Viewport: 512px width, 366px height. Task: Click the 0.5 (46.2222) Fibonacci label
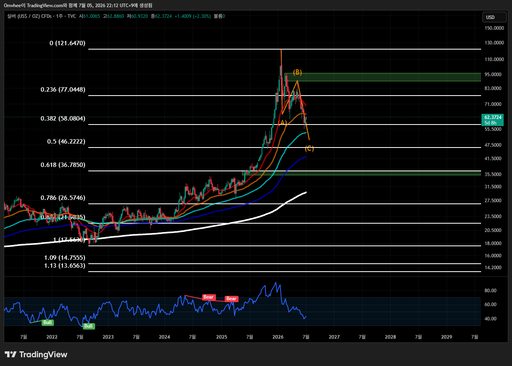click(66, 141)
